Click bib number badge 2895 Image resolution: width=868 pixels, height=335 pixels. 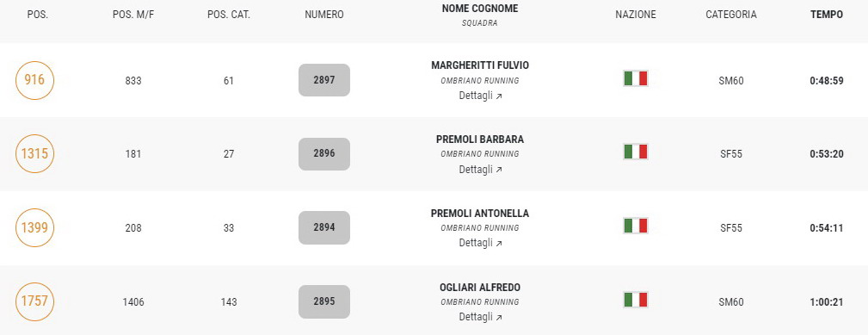pos(324,301)
